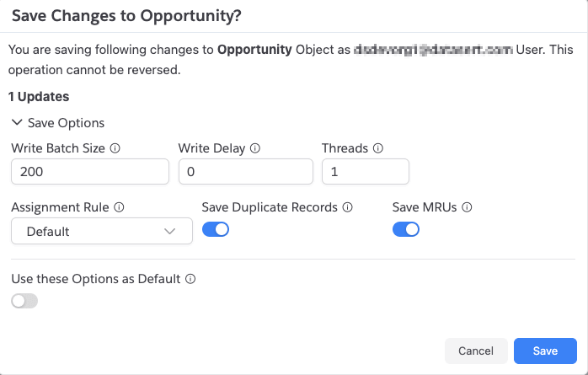Click the Cancel button

(x=476, y=351)
